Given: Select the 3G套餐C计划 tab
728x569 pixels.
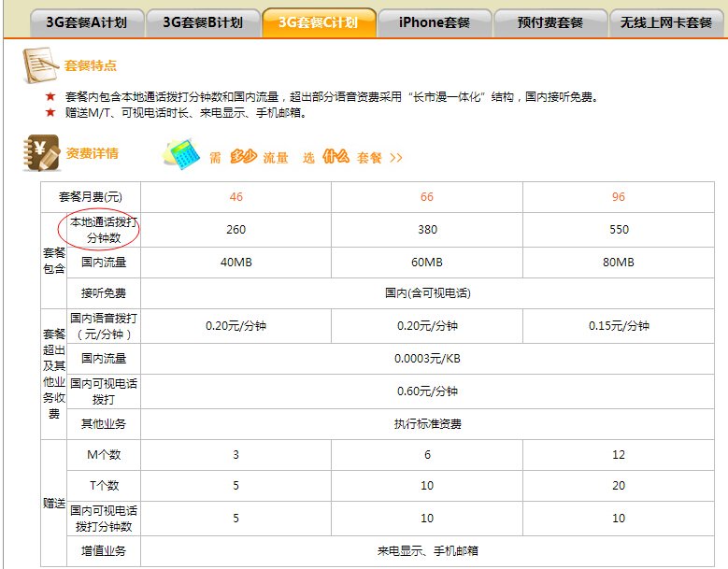Looking at the screenshot, I should (x=319, y=22).
